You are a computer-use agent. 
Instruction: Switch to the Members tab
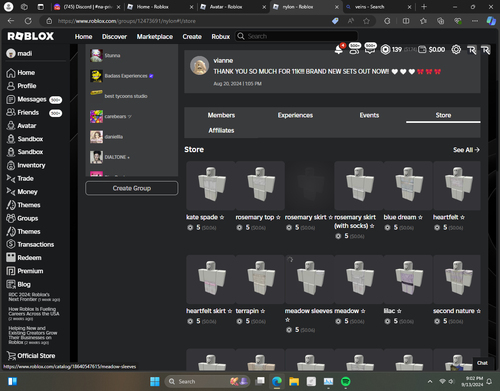(x=221, y=115)
